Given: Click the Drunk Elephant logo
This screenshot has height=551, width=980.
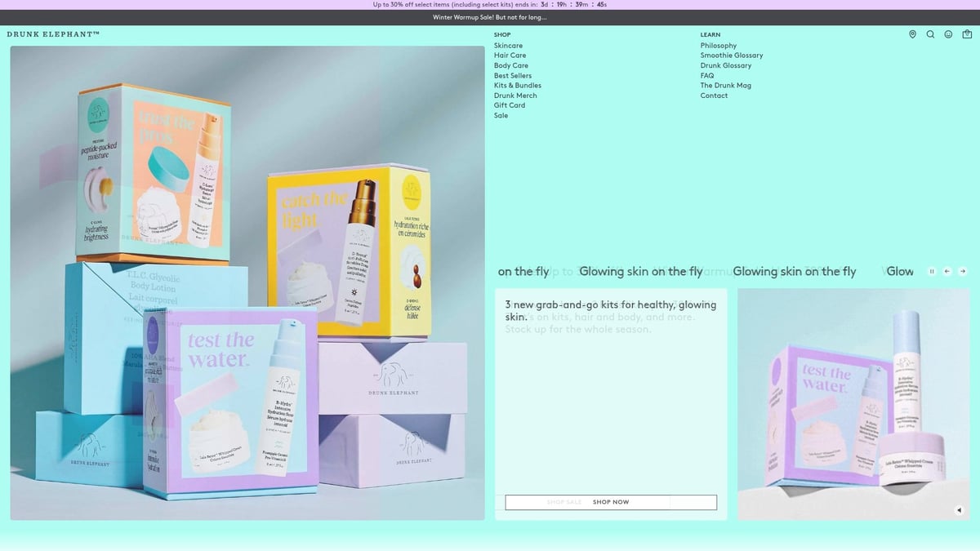Looking at the screenshot, I should point(53,34).
